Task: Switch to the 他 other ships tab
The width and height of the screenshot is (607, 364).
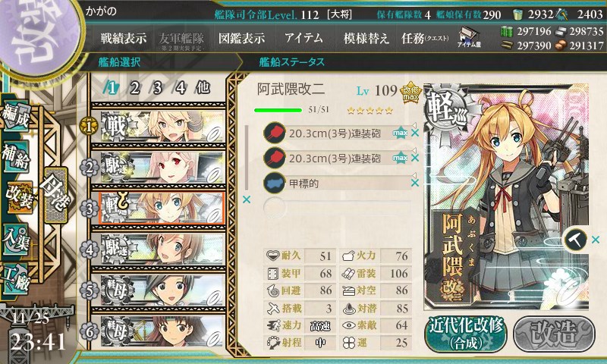Action: click(203, 88)
